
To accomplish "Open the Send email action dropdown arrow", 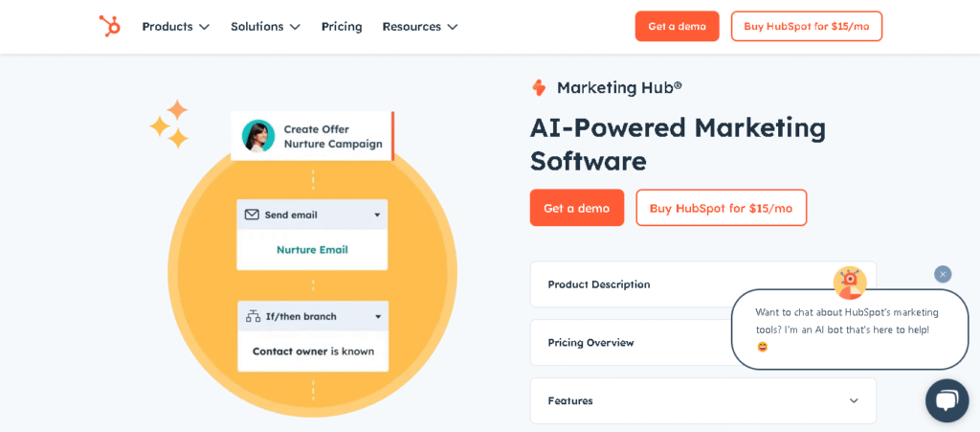I will pyautogui.click(x=377, y=215).
